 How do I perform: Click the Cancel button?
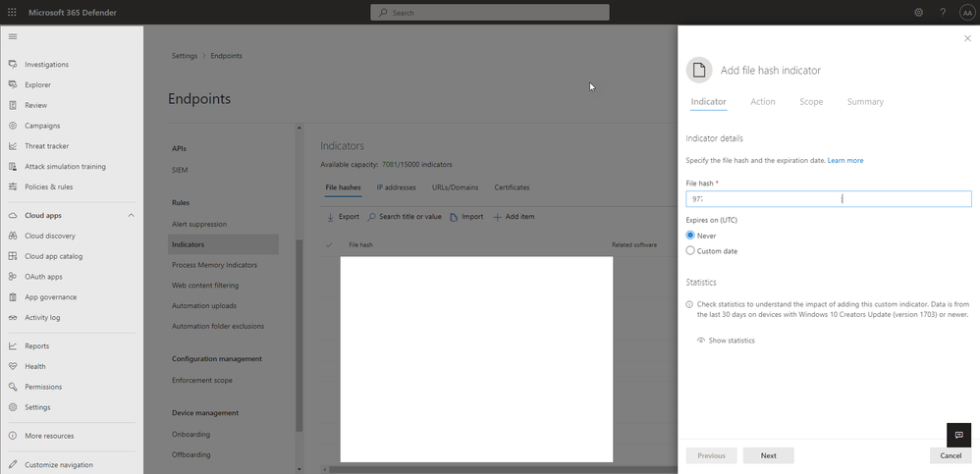click(951, 455)
